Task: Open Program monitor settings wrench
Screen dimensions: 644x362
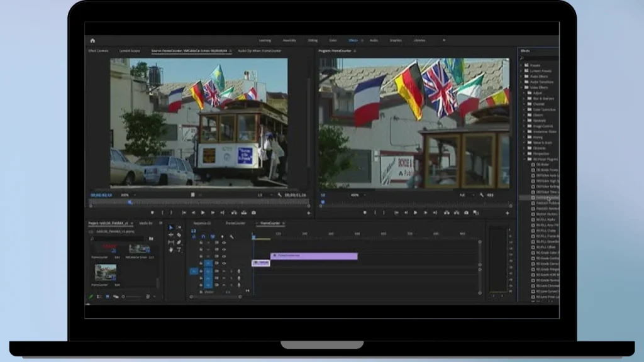Action: (x=482, y=195)
